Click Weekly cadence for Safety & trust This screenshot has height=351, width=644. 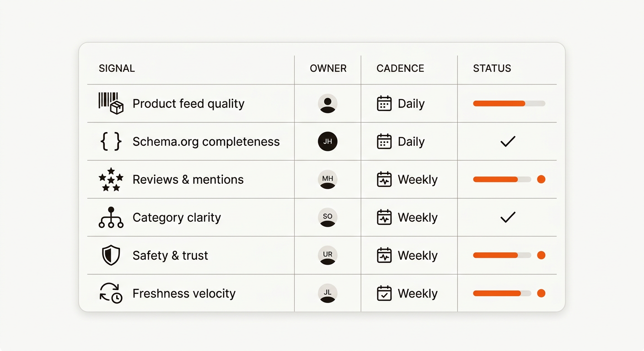[x=418, y=255]
